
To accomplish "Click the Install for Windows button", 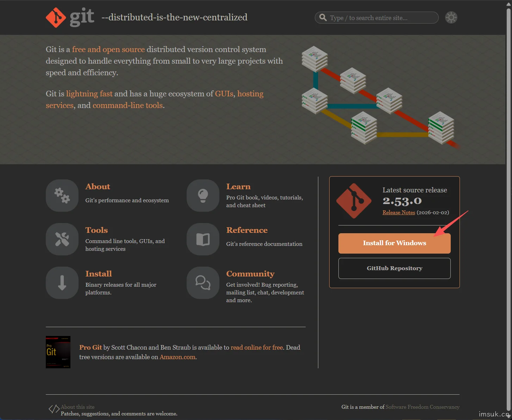I will pyautogui.click(x=394, y=243).
